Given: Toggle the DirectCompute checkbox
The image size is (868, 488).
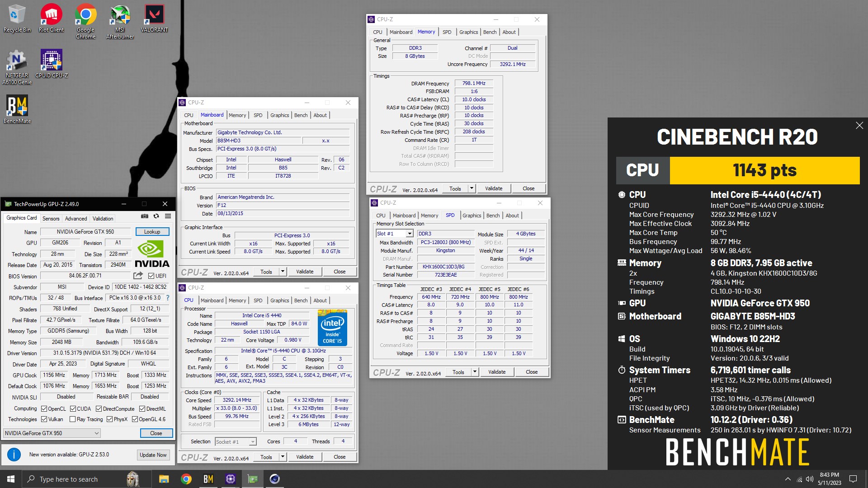Looking at the screenshot, I should tap(99, 409).
